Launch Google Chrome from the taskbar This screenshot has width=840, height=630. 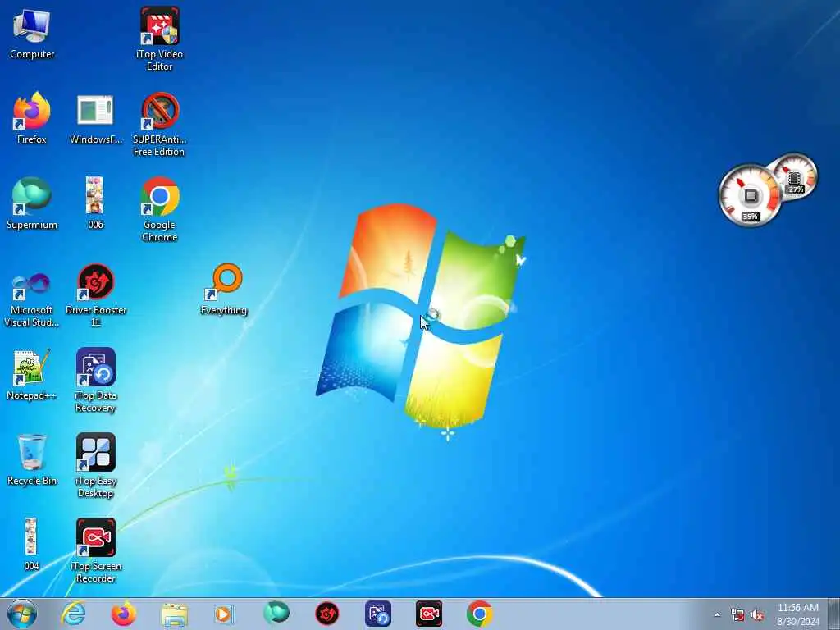tap(479, 614)
